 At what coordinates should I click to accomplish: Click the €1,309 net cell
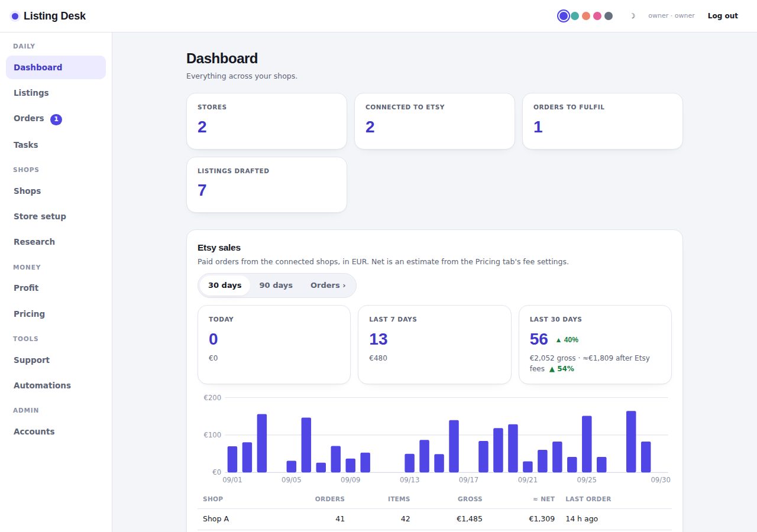[x=542, y=519]
